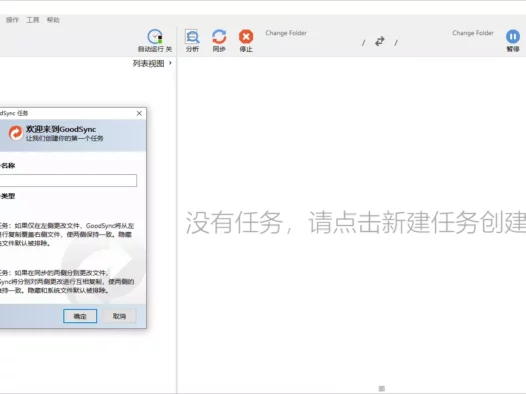Click the Analyze (分析) toolbar icon
This screenshot has width=526, height=394.
(192, 37)
